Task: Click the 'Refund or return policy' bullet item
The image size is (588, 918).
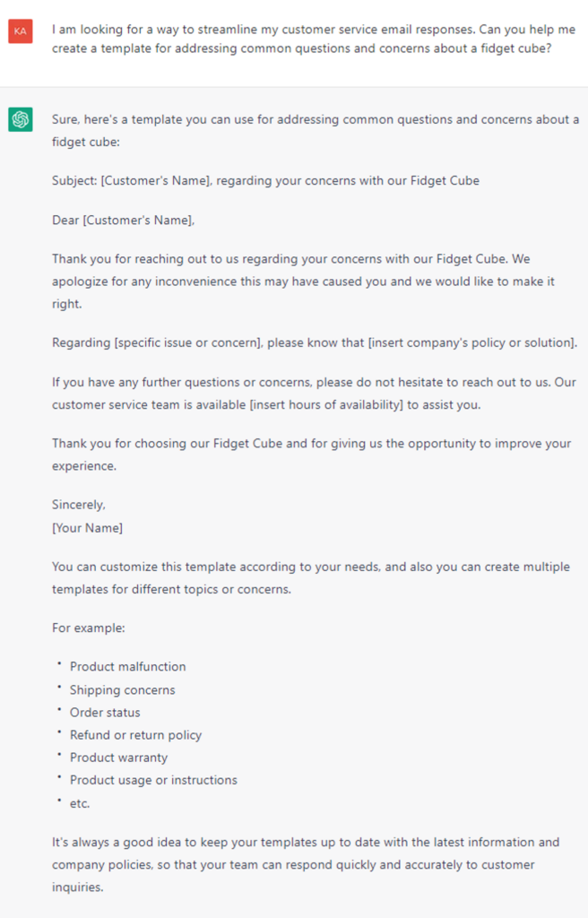Action: point(136,735)
